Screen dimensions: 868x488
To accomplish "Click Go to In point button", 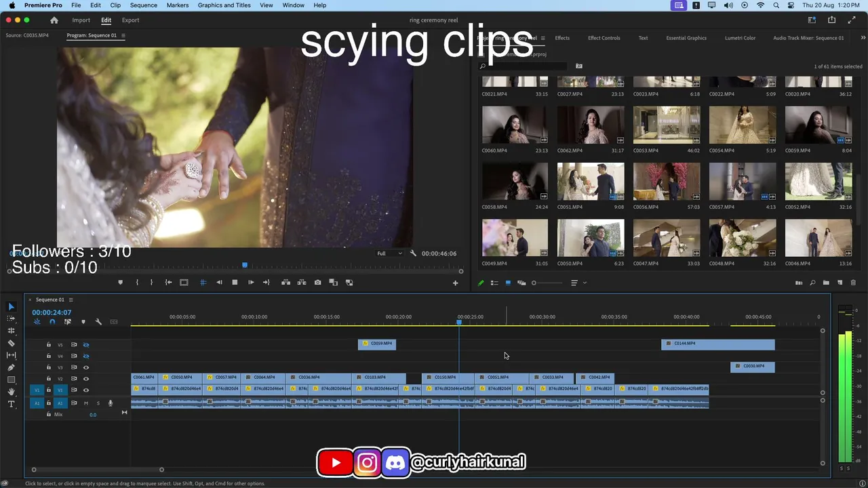I will pos(168,283).
